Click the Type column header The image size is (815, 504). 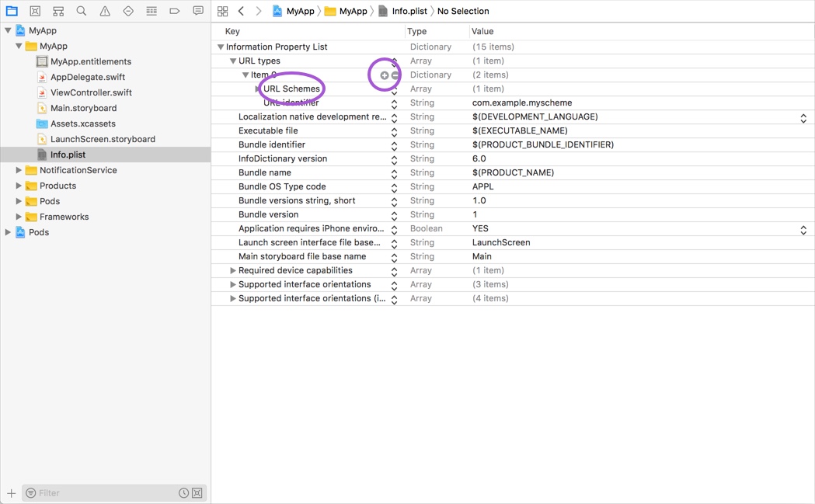[417, 32]
